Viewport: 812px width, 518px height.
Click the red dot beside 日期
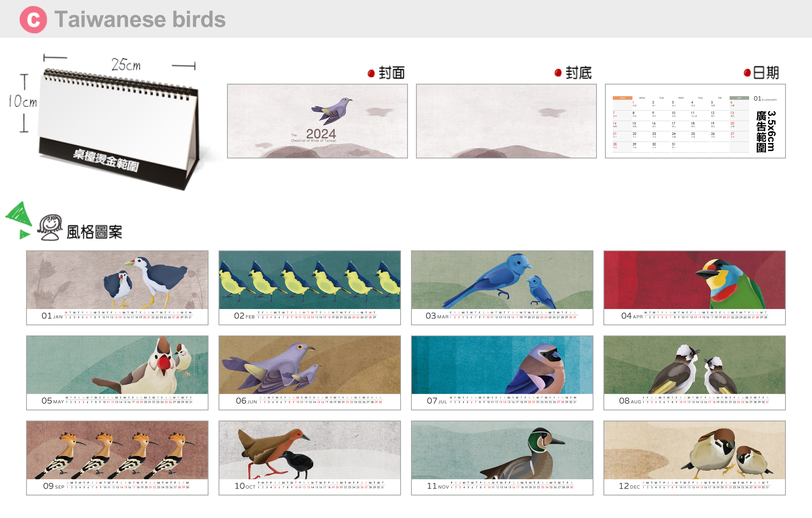point(747,73)
